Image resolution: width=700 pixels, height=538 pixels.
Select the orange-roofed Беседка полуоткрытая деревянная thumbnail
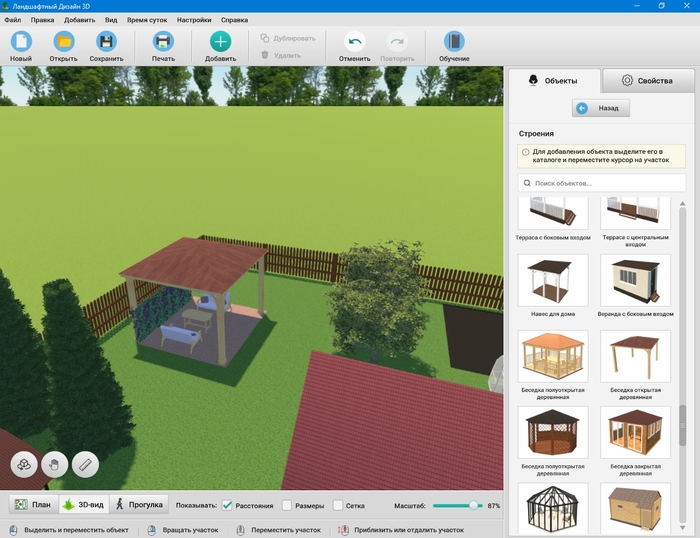coord(553,356)
